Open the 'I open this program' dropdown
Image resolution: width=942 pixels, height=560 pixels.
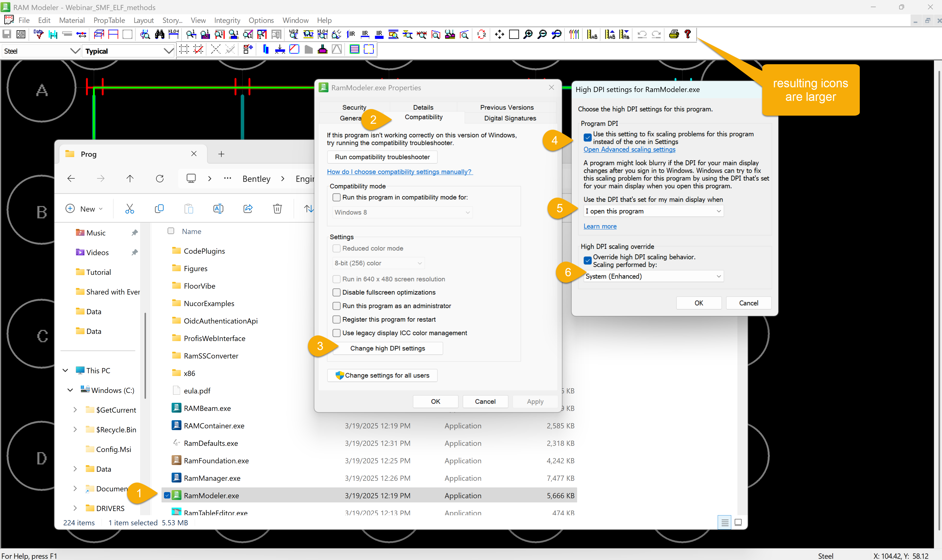click(x=653, y=211)
